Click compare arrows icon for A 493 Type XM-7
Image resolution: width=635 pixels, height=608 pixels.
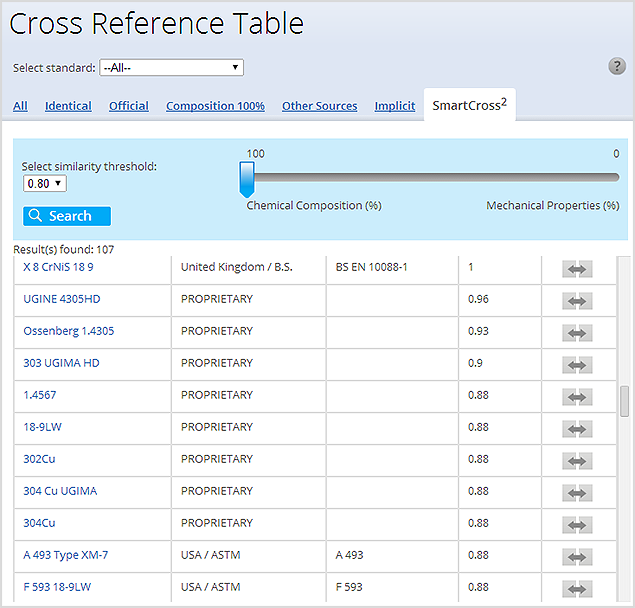(577, 557)
